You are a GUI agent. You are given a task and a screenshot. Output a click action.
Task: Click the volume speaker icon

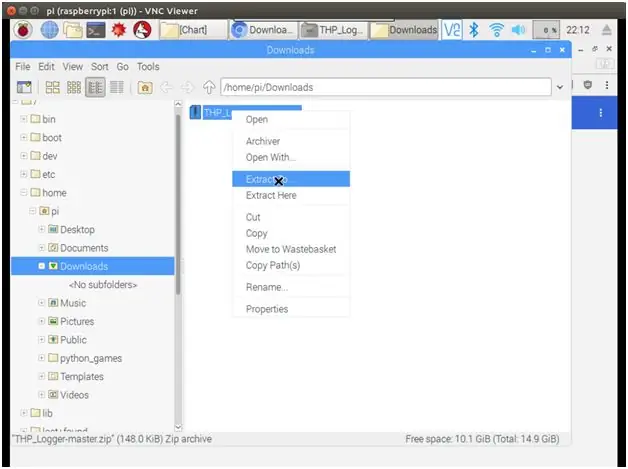click(x=518, y=30)
